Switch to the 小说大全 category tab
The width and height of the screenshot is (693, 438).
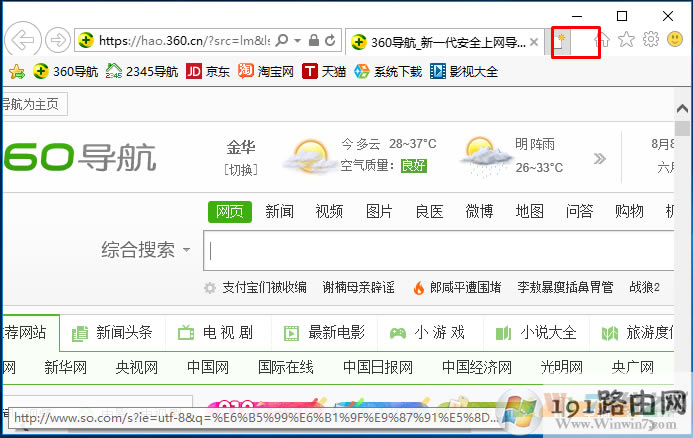(537, 333)
